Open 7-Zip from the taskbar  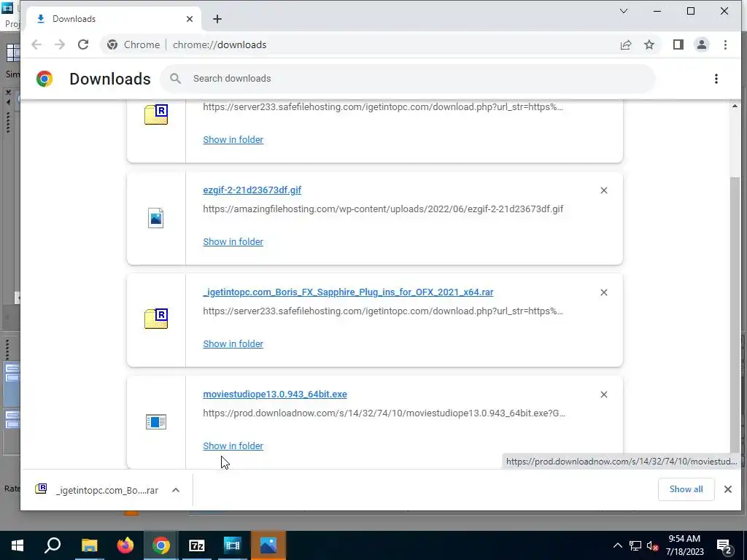click(x=197, y=545)
